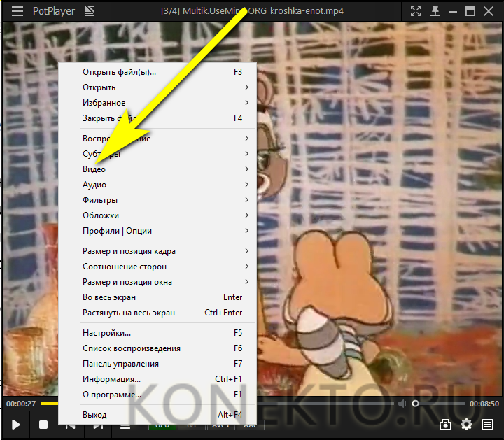504x440 pixels.
Task: Play the video with the play button
Action: (x=15, y=425)
